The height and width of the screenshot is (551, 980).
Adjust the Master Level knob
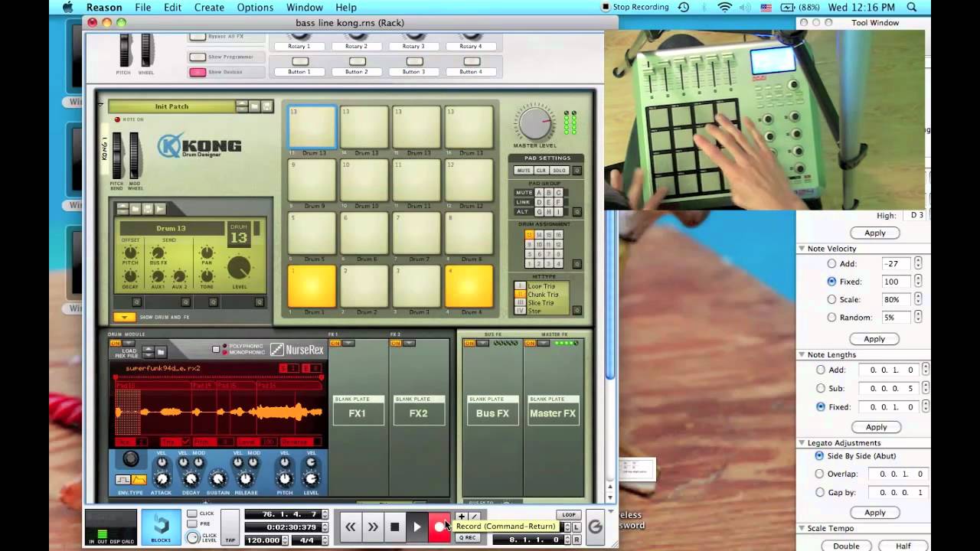click(x=536, y=125)
